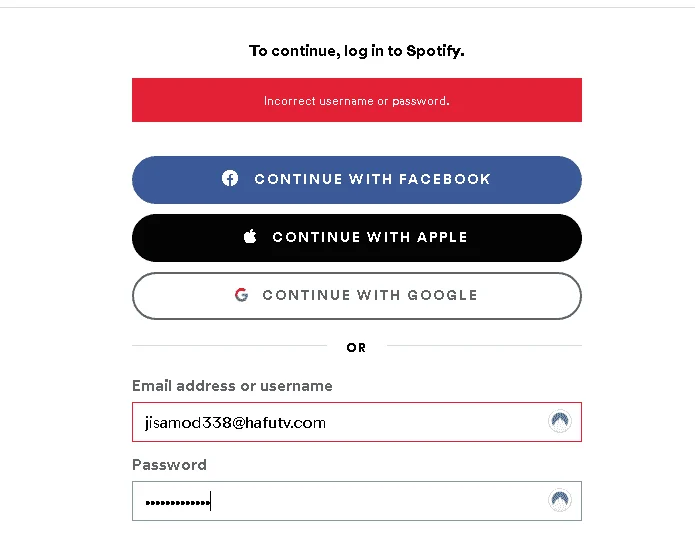Click the 'Password' field label
The image size is (695, 539).
click(169, 465)
